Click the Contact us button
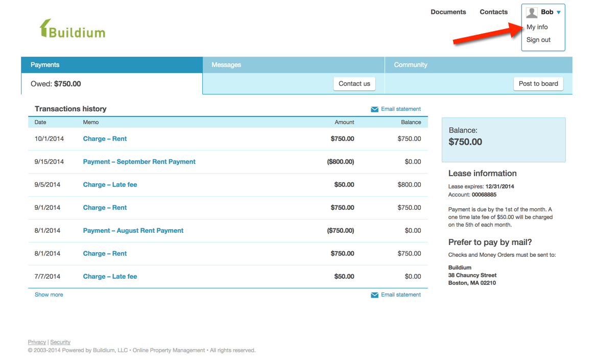This screenshot has height=364, width=594. coord(354,83)
